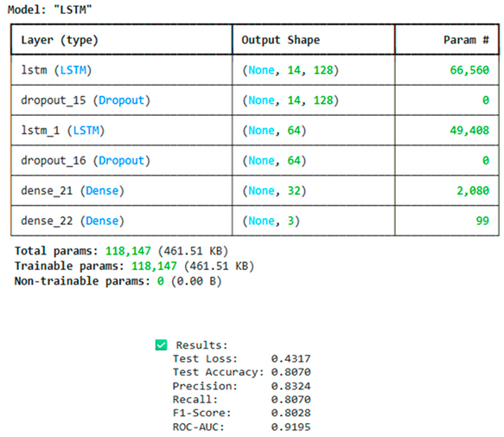Click the '0' param value for dropout_16
Image resolution: width=504 pixels, height=437 pixels.
tap(486, 161)
